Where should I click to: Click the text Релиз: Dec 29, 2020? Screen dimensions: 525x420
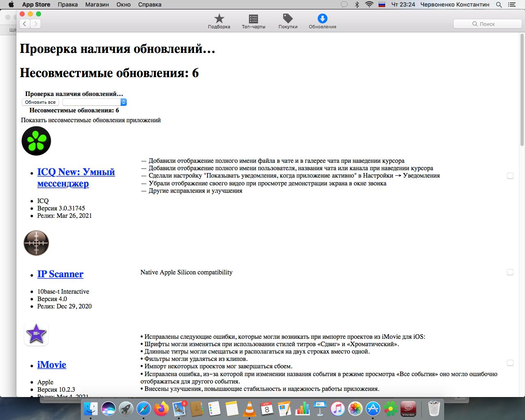[x=64, y=306]
